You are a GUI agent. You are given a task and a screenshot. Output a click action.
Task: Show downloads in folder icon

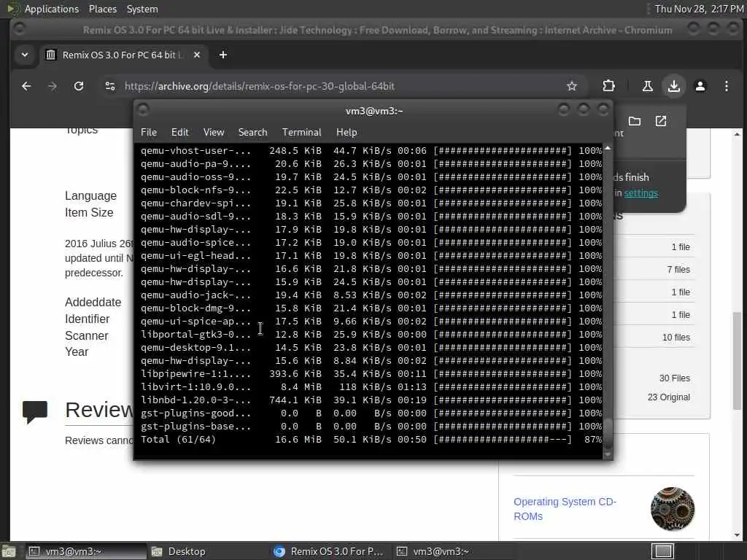tap(634, 121)
